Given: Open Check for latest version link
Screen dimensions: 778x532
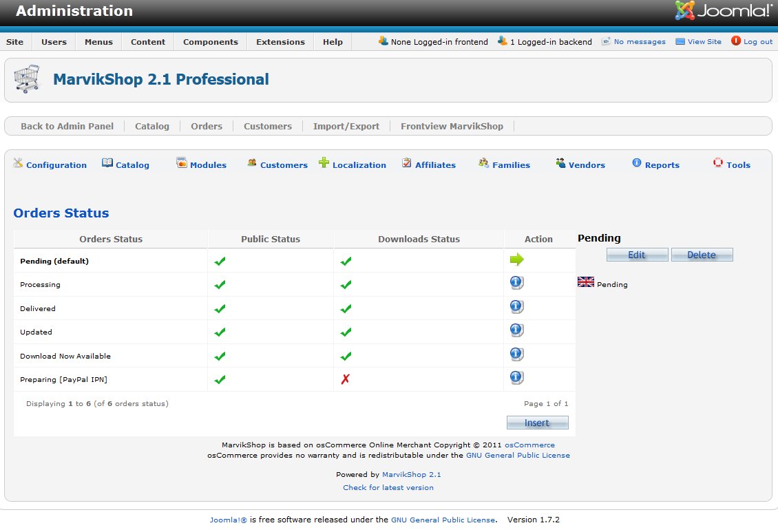Looking at the screenshot, I should (388, 487).
